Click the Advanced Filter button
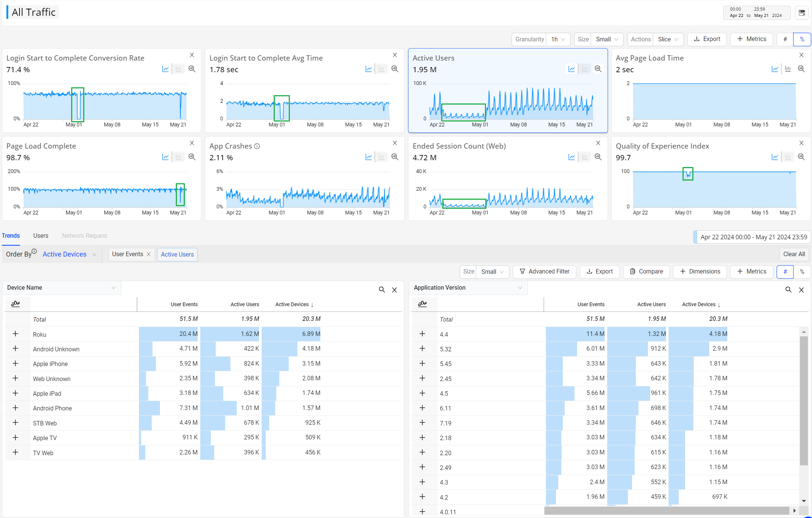812x518 pixels. 544,272
